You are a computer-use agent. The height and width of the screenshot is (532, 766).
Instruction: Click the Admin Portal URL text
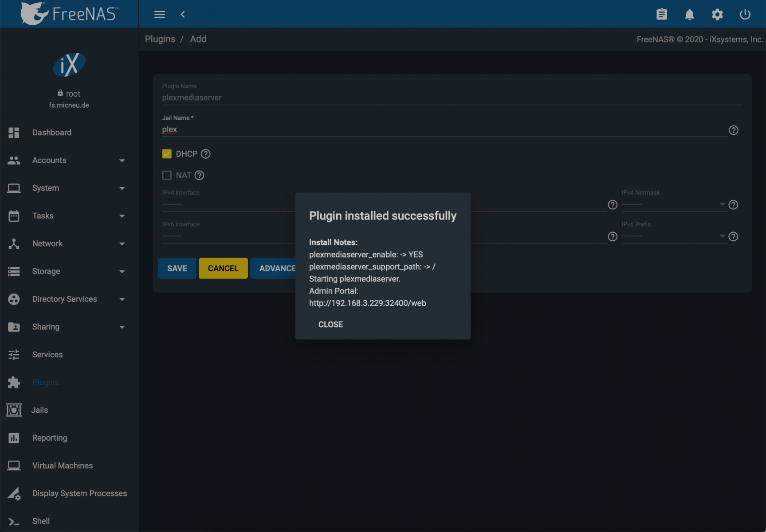click(x=368, y=303)
